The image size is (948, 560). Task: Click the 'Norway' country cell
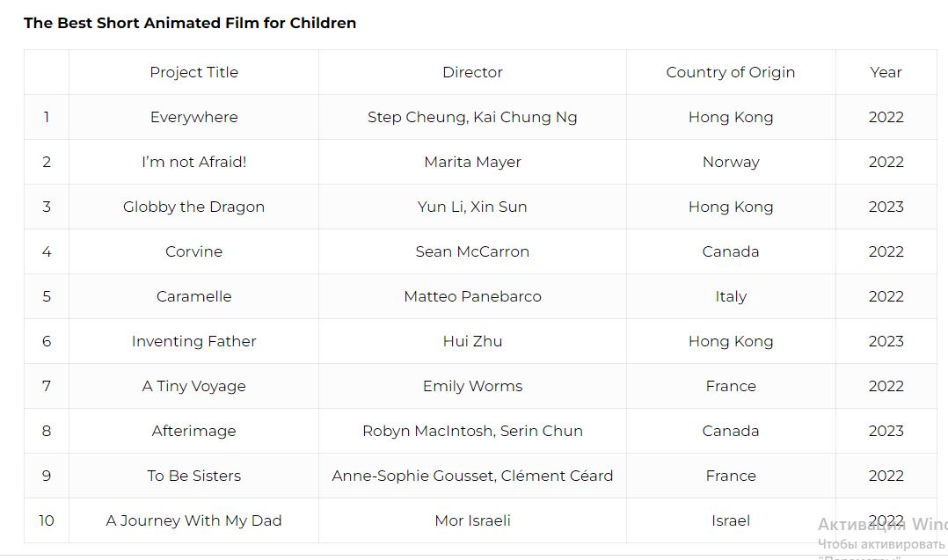point(730,162)
